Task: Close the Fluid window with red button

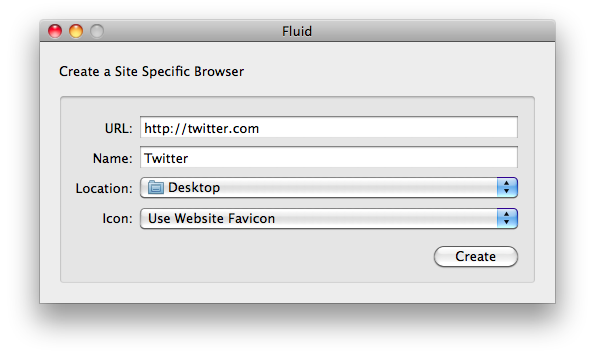Action: point(55,31)
